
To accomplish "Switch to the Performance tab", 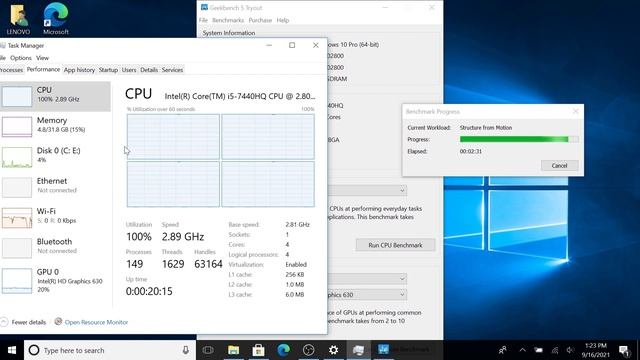I will (x=43, y=69).
